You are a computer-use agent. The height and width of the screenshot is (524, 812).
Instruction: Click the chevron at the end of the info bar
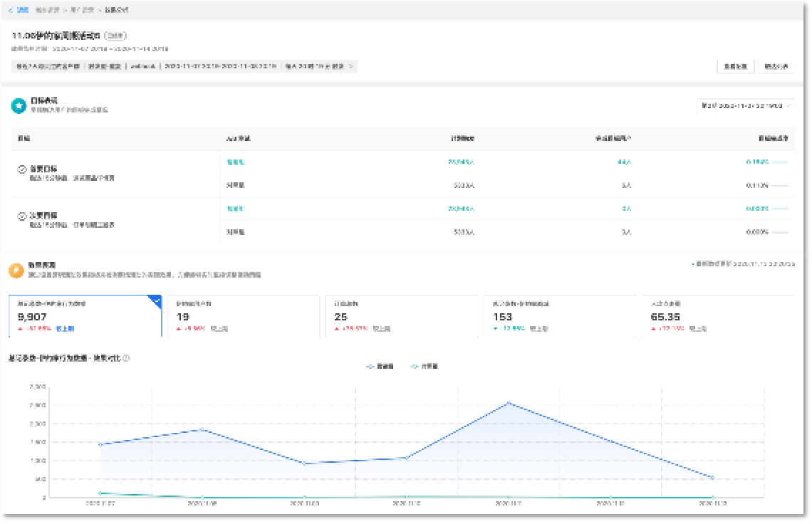click(x=350, y=66)
